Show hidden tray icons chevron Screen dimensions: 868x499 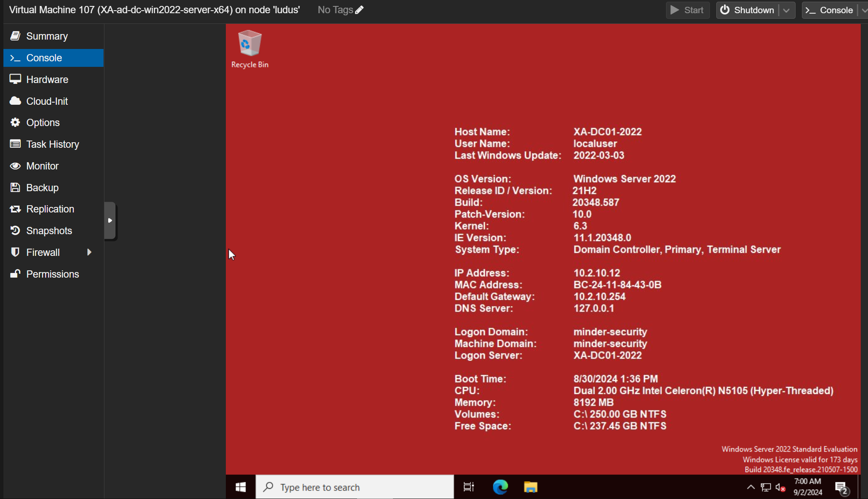click(x=751, y=487)
